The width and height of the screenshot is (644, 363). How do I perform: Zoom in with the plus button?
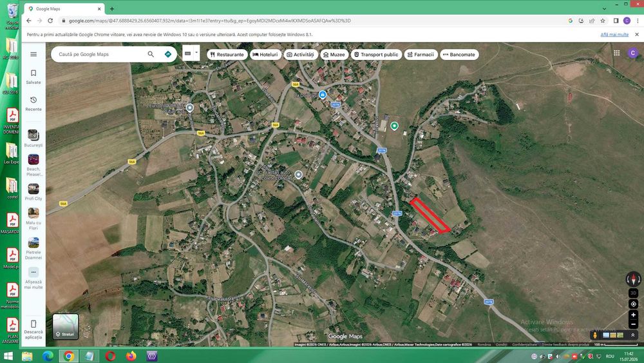coord(633,315)
